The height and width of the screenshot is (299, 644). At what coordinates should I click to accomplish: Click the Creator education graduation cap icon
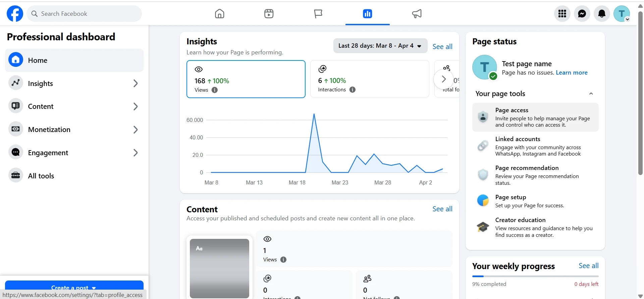click(483, 227)
